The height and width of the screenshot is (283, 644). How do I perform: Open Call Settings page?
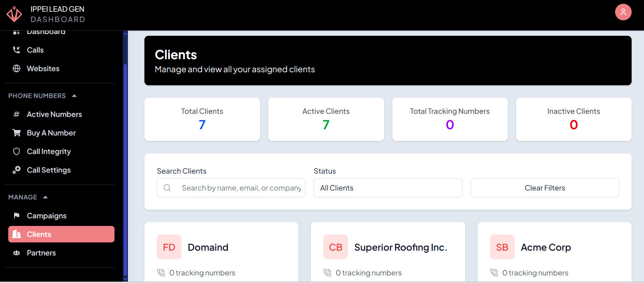point(61,170)
